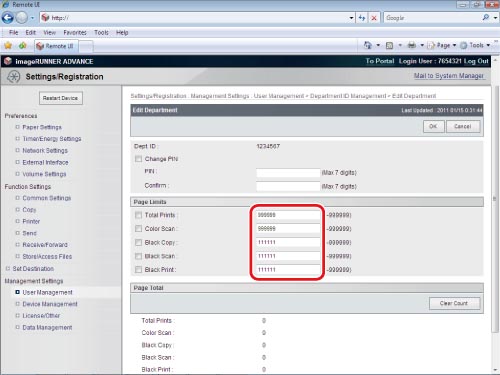Click the Color Scan limit field
This screenshot has height=375, width=500.
click(288, 229)
